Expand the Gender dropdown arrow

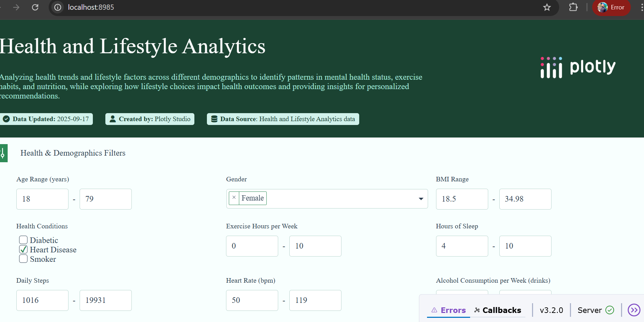(421, 199)
